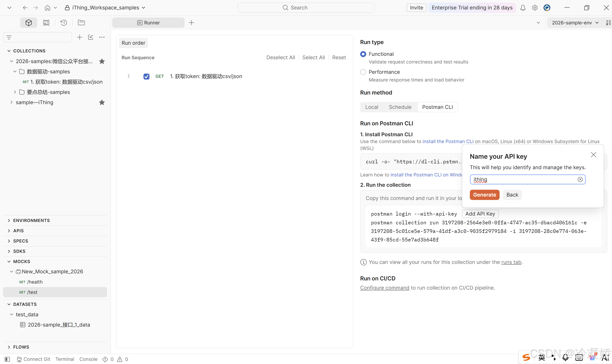Select the Performance run type
The height and width of the screenshot is (364, 612).
point(363,72)
